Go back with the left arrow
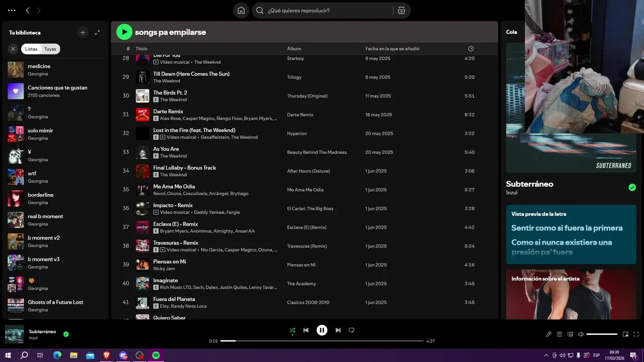 point(28,10)
